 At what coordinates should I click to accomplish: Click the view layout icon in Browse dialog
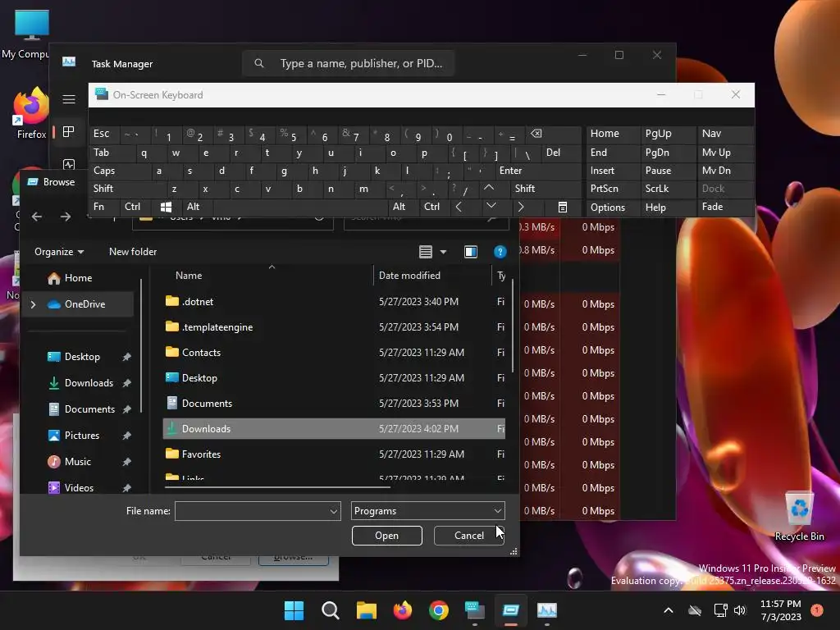click(426, 252)
